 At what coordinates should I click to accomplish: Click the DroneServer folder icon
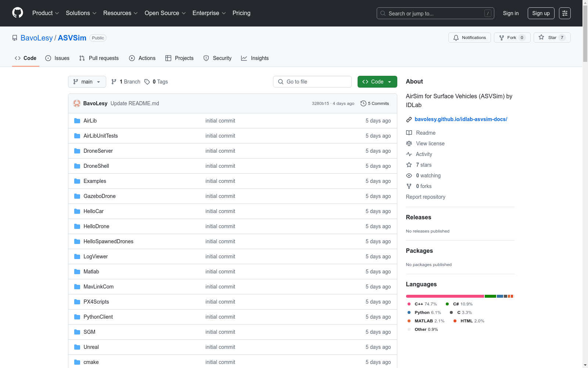tap(77, 151)
